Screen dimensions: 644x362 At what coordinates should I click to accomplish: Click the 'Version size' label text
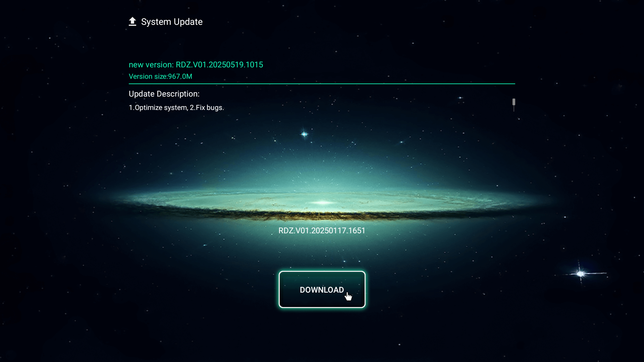click(x=148, y=76)
